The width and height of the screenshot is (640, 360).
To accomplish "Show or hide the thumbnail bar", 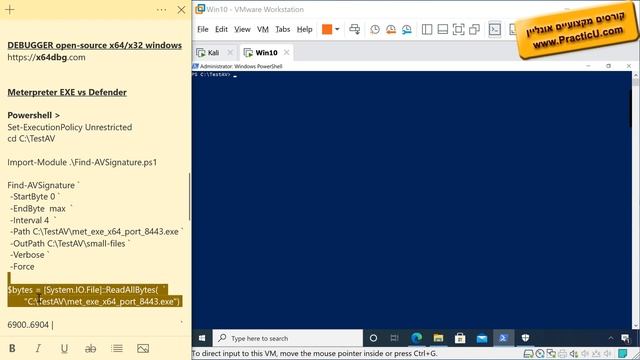I will click(443, 29).
